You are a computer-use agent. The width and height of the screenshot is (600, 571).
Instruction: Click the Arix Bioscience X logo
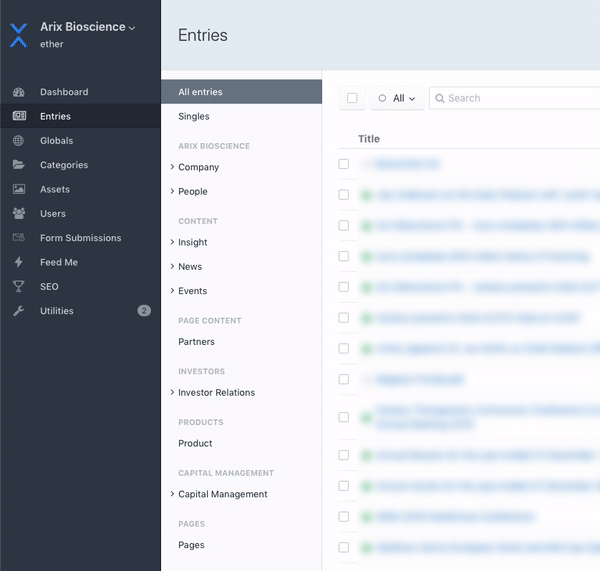coord(18,36)
